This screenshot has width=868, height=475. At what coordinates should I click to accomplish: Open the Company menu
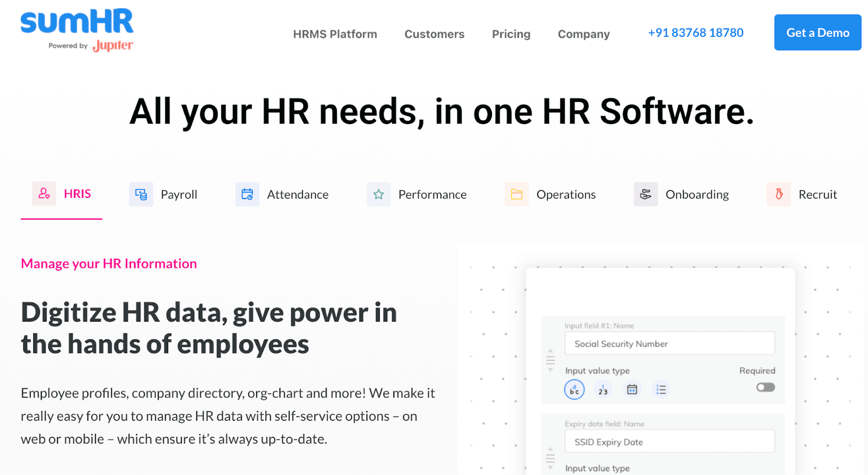pos(584,34)
